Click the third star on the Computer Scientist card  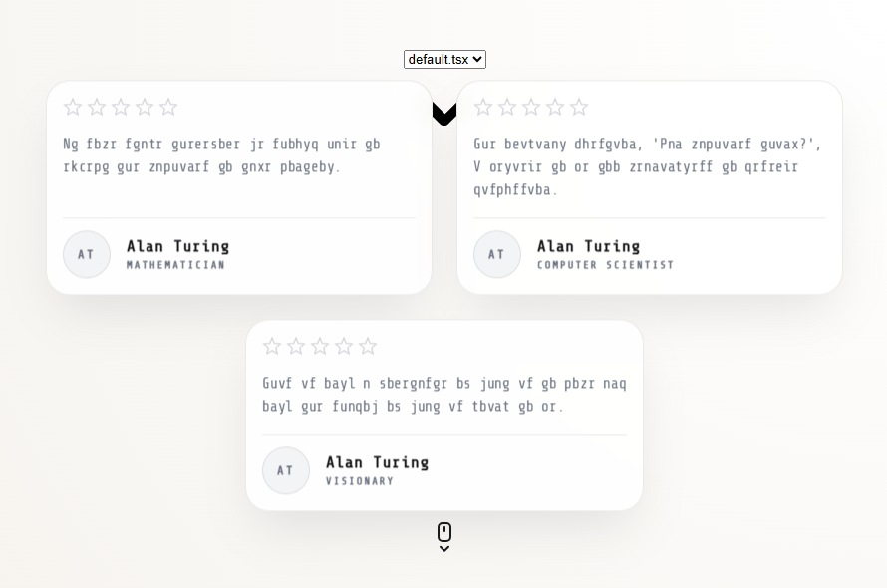[532, 107]
